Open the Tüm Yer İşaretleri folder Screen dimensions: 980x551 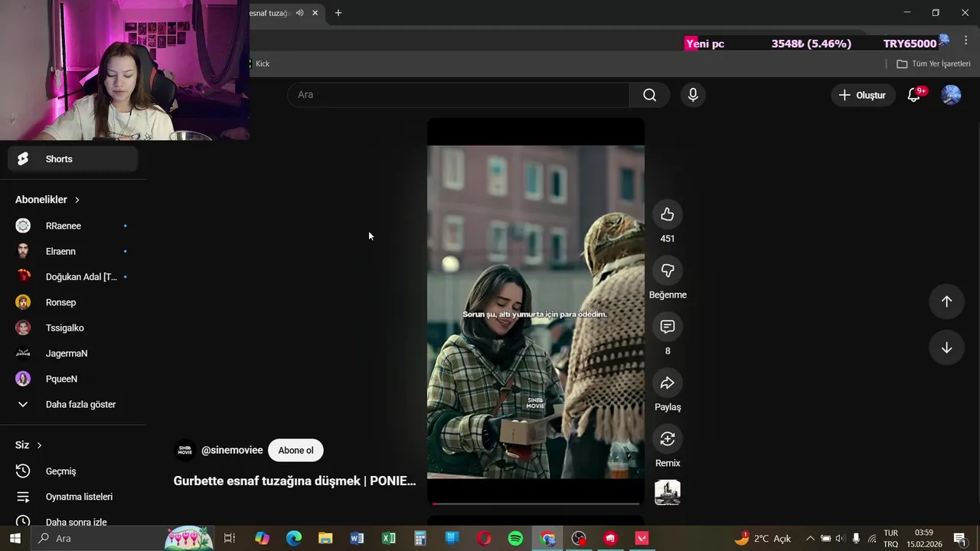point(933,64)
